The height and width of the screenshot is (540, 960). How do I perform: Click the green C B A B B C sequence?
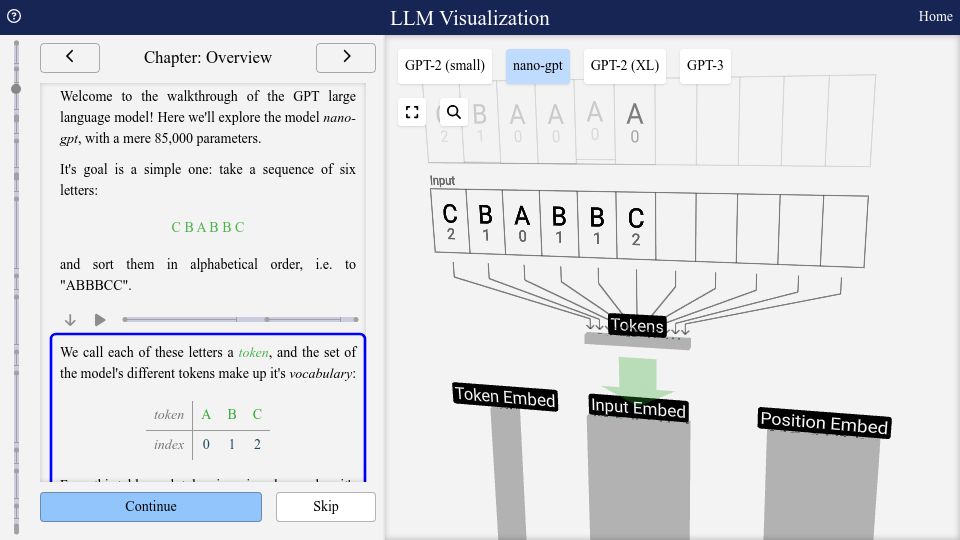tap(208, 227)
